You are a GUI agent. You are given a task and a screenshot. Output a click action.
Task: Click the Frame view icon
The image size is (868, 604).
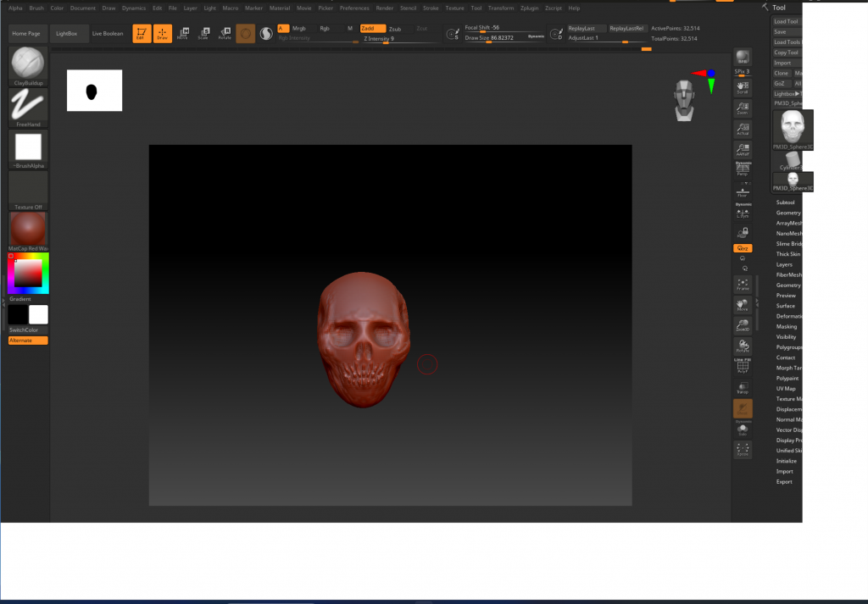coord(743,284)
